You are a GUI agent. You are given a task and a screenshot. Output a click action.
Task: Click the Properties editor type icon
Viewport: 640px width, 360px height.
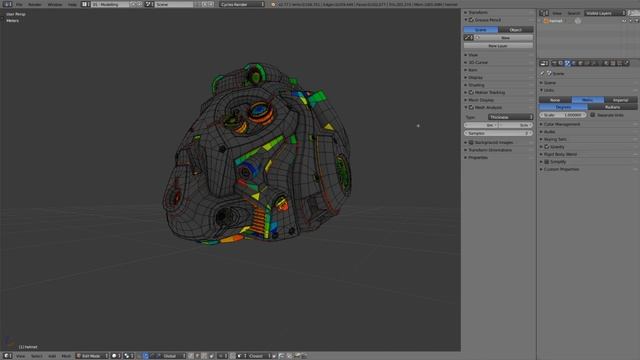click(x=544, y=63)
